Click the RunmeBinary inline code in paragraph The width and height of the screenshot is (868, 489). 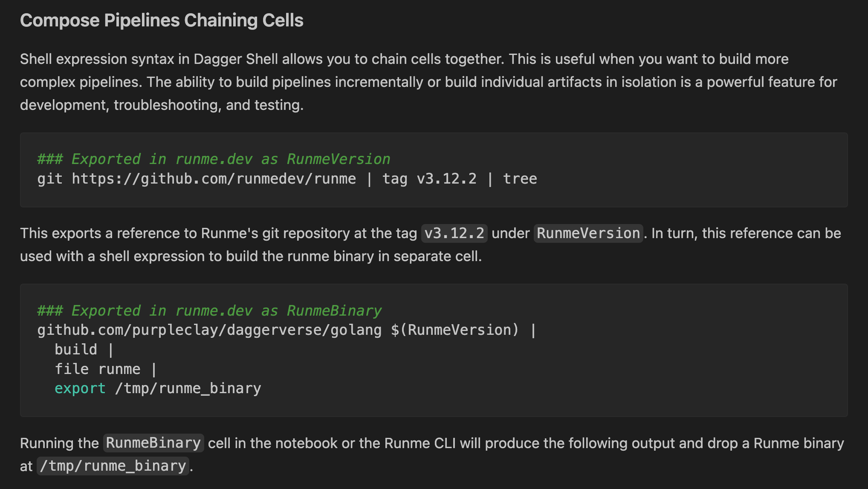(x=153, y=443)
